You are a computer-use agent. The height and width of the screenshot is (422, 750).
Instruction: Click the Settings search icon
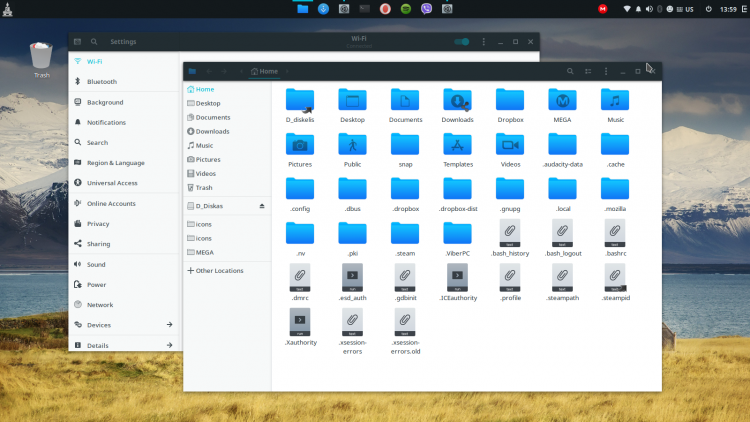pyautogui.click(x=94, y=42)
